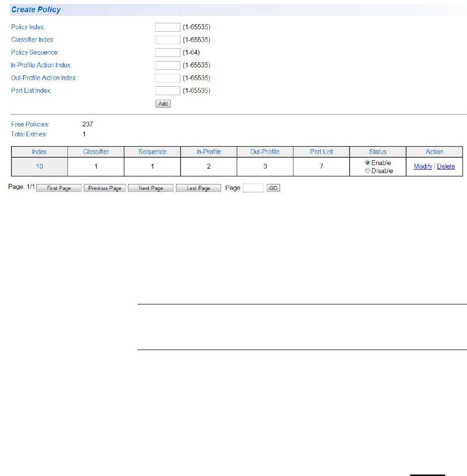Click the Out-Profile Action Index field
Screen dimensions: 467x476
pyautogui.click(x=168, y=78)
